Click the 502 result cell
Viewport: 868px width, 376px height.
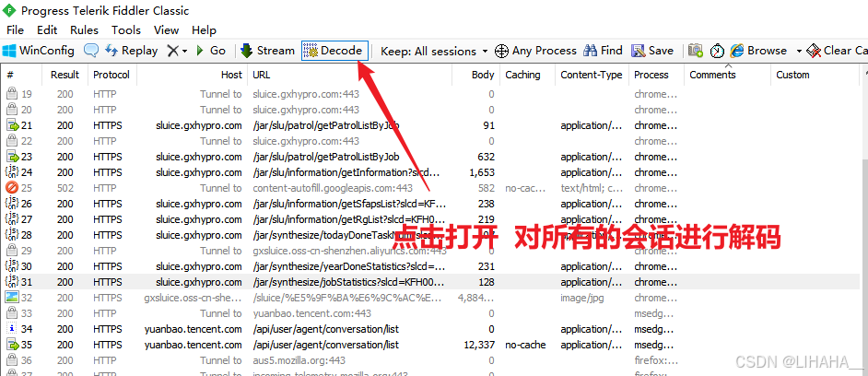pyautogui.click(x=65, y=188)
